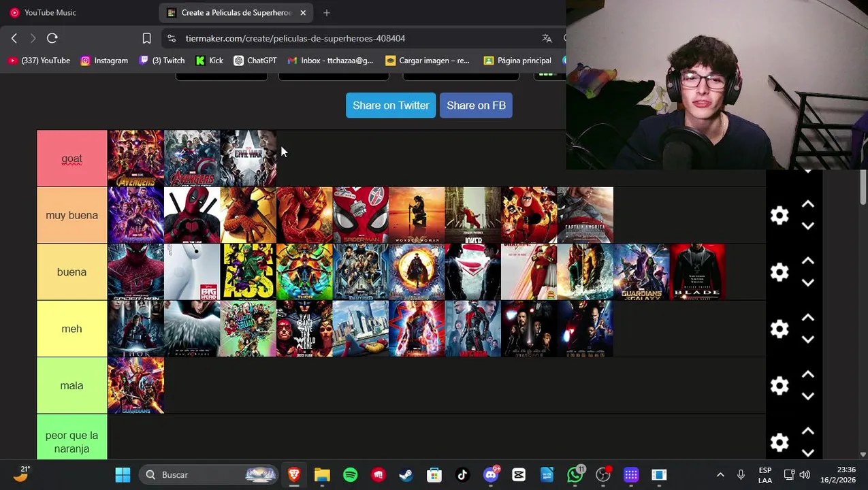This screenshot has width=868, height=490.
Task: Click the mala tier label
Action: click(71, 386)
